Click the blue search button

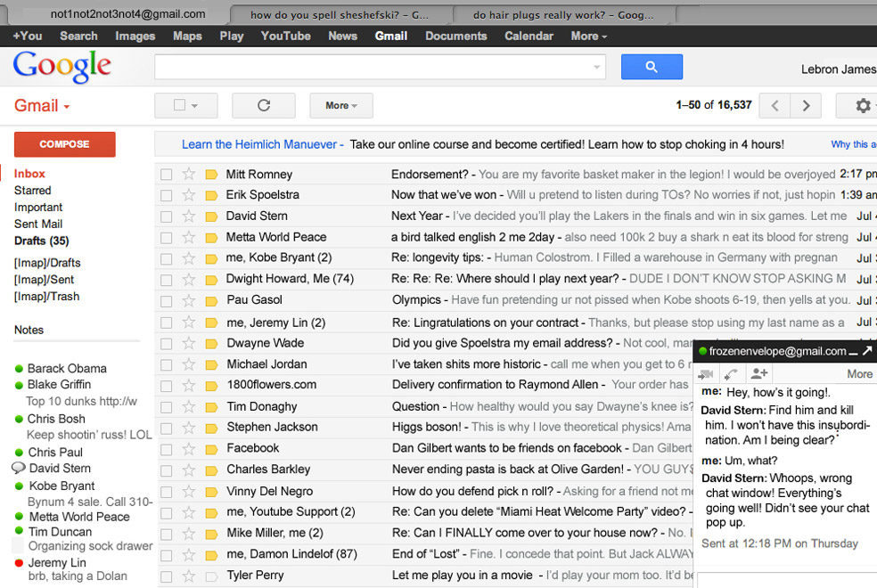[x=652, y=67]
